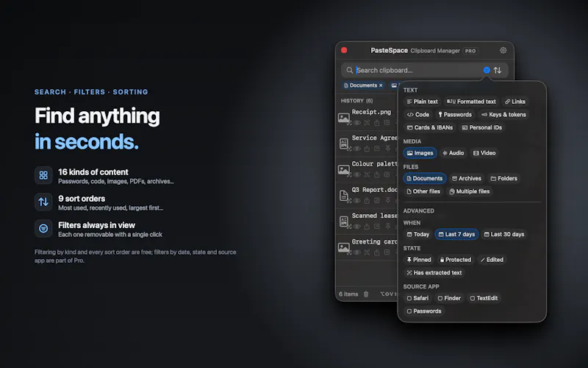
Task: Check the Finder source app filter
Action: tap(449, 298)
